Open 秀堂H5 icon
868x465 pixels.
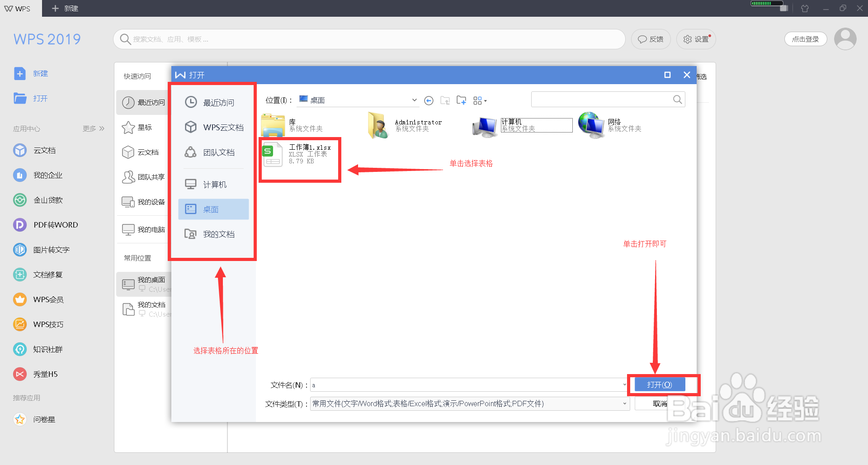tap(20, 374)
